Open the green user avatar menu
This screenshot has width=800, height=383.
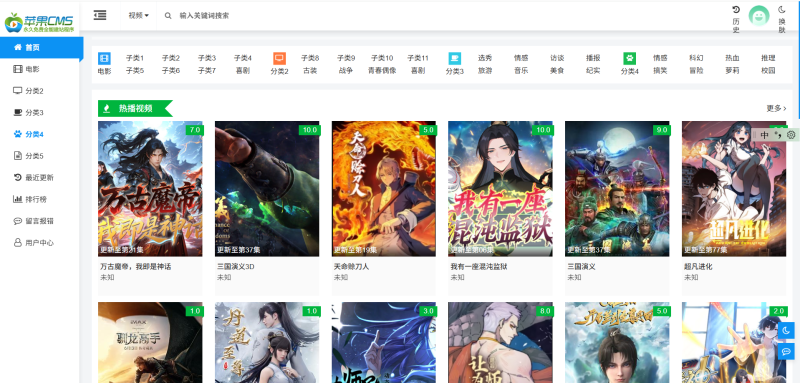[759, 16]
